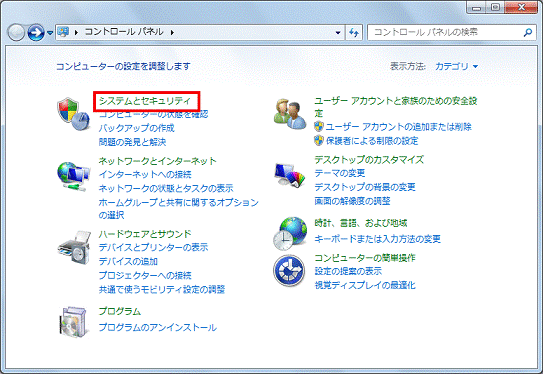Click the Ease of Access circular icon
Viewport: 543px width, 374px height.
[x=289, y=270]
